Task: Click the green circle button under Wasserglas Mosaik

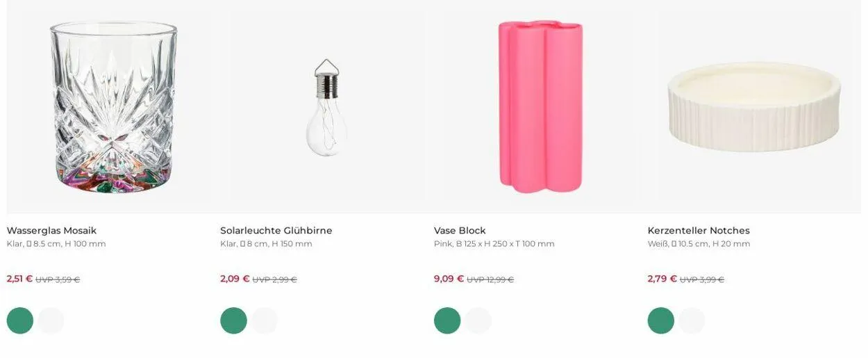Action: point(20,320)
